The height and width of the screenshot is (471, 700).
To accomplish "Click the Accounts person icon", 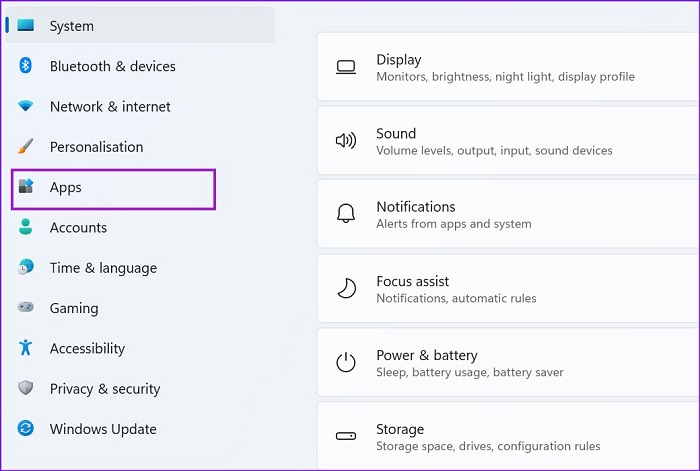I will [x=25, y=227].
